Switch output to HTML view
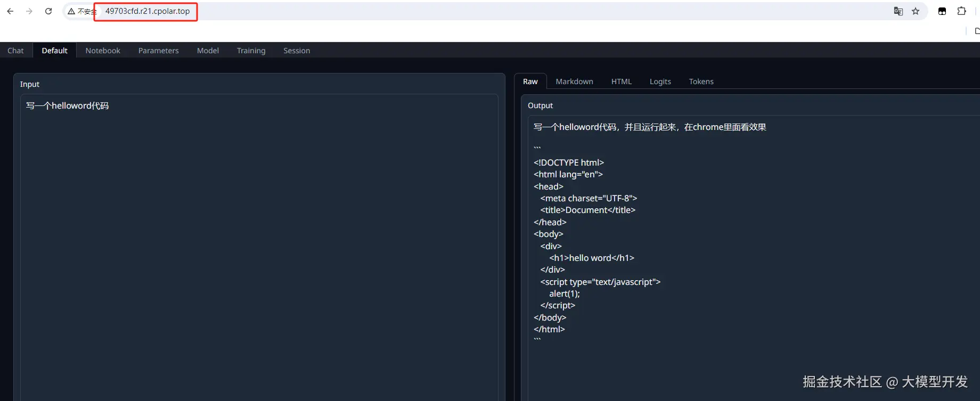The image size is (980, 401). (622, 81)
